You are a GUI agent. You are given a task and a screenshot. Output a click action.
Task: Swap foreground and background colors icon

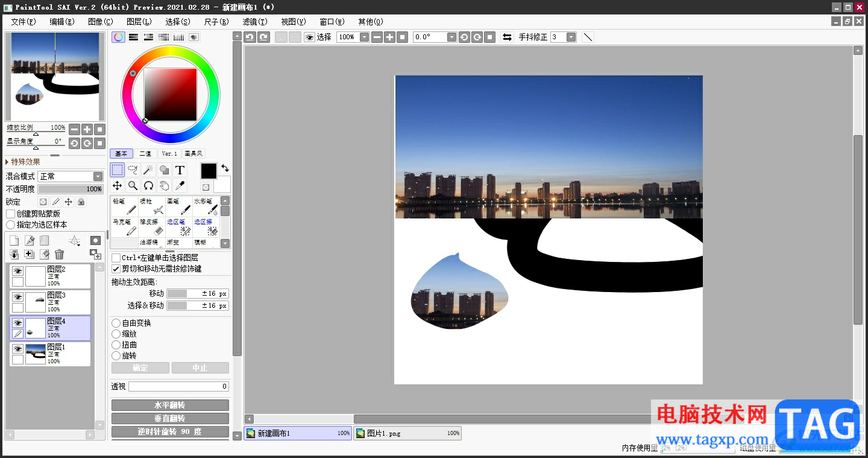tap(225, 168)
